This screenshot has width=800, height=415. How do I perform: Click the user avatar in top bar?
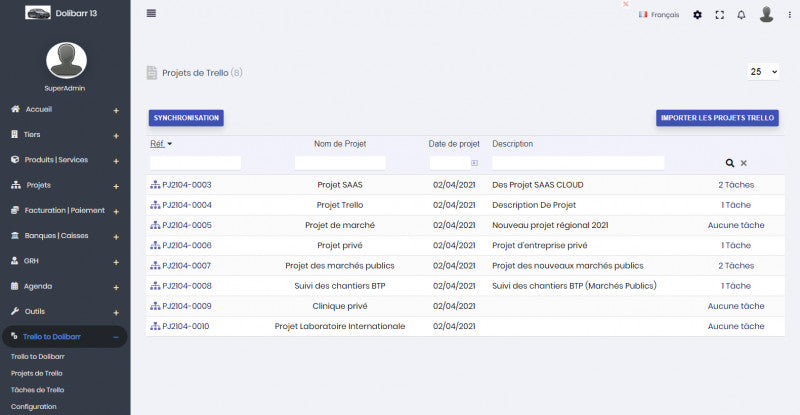coord(766,14)
